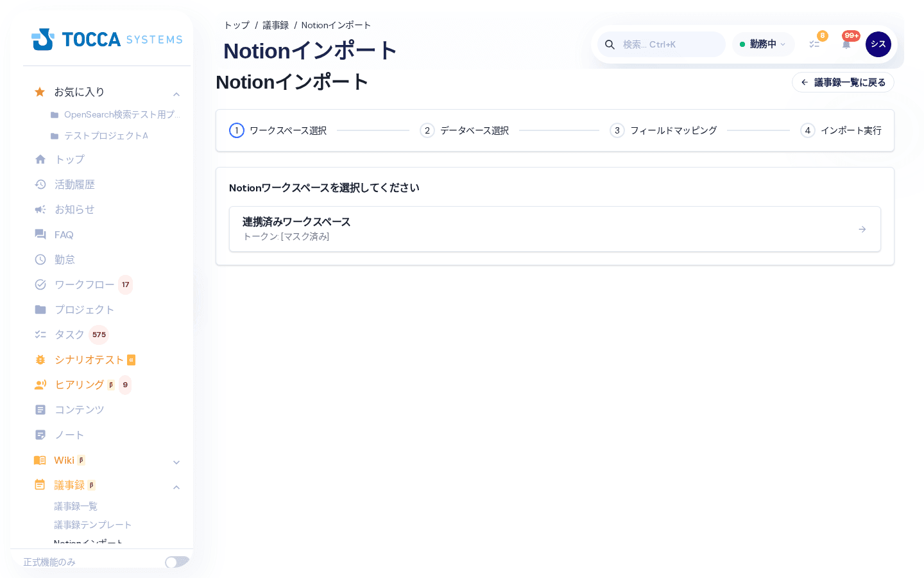The height and width of the screenshot is (578, 924).
Task: Open FAQ in the sidebar
Action: click(64, 234)
